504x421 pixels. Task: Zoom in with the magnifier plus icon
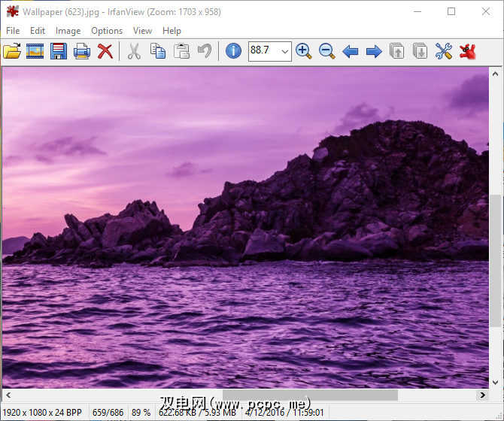point(303,51)
